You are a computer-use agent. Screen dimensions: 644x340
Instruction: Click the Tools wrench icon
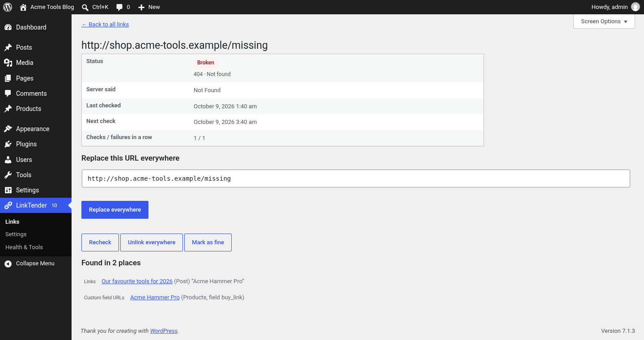pyautogui.click(x=8, y=175)
